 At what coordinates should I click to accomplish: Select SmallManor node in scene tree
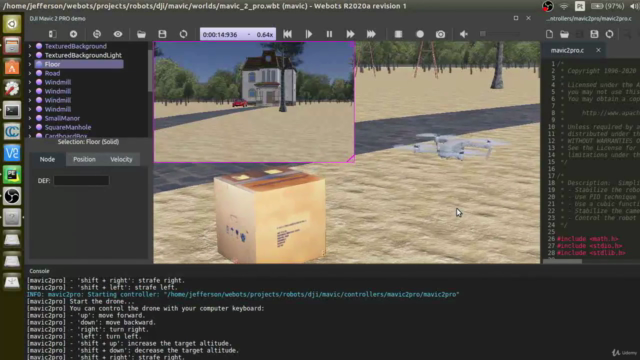62,118
